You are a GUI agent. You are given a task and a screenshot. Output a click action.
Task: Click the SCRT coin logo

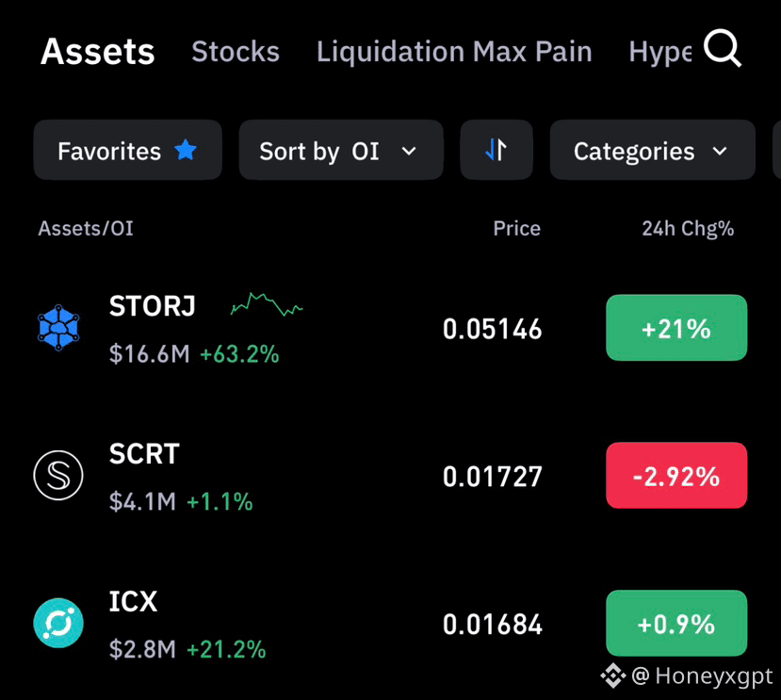pos(58,475)
